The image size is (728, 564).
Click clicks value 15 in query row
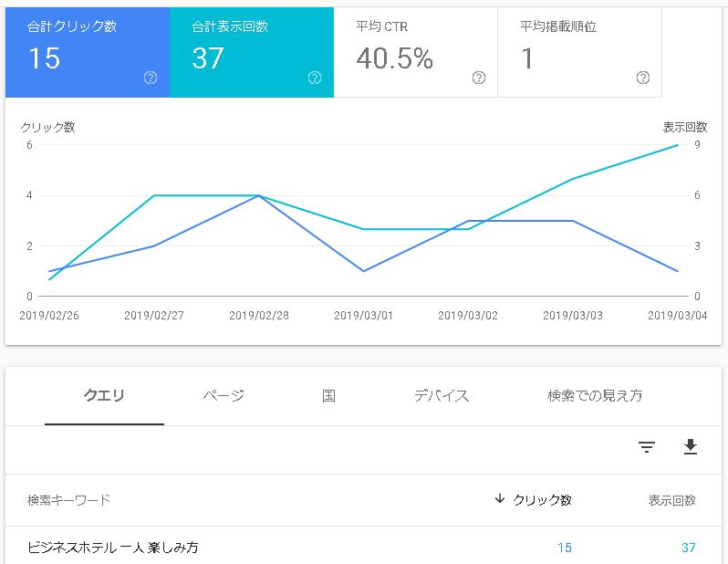pyautogui.click(x=565, y=548)
